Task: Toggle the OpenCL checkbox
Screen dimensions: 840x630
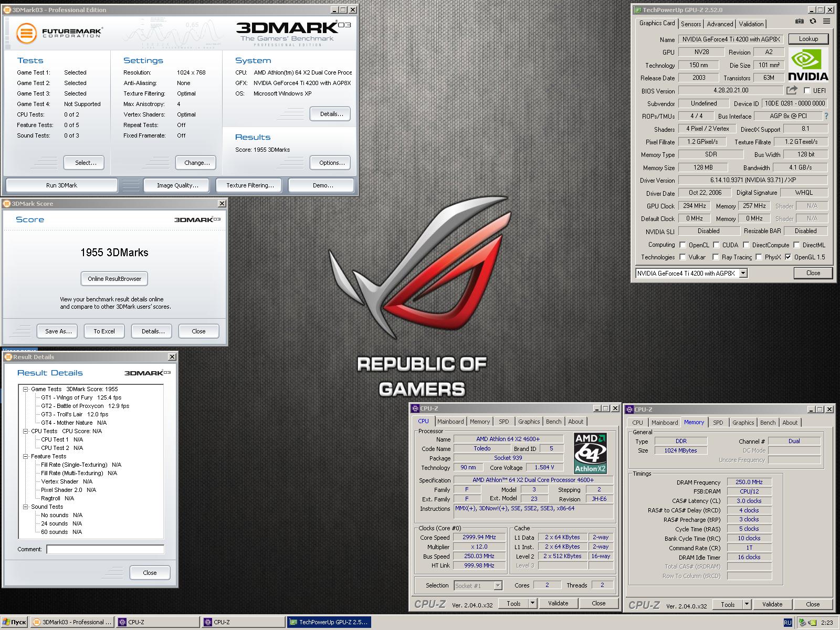Action: click(682, 245)
